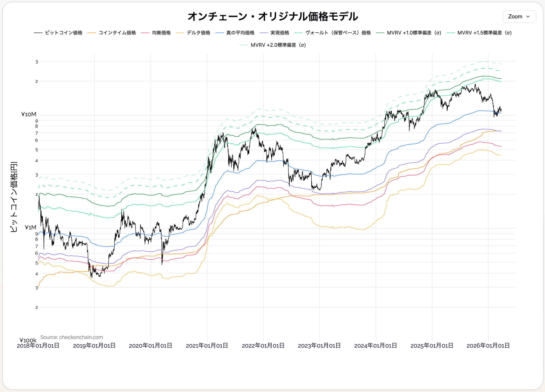
Task: Click the 2026年01月01日 x-axis label
Action: [488, 345]
